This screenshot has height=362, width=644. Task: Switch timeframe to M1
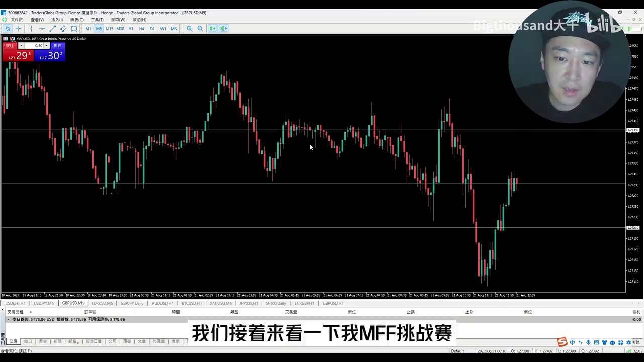(88, 29)
